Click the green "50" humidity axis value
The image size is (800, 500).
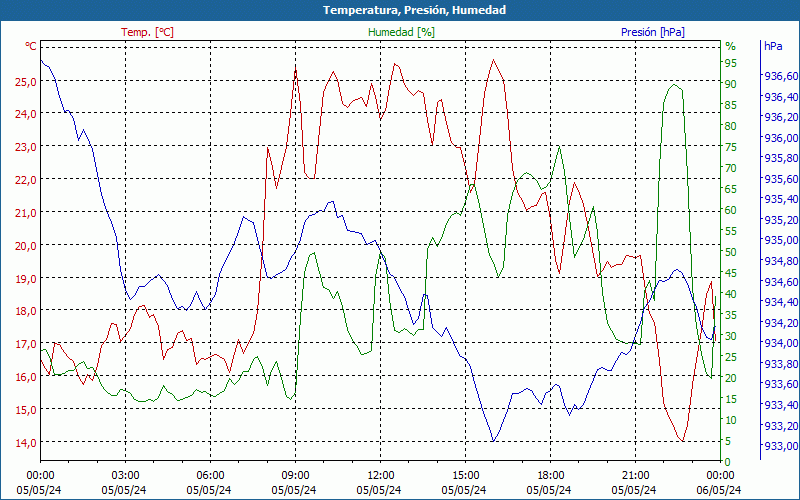(x=731, y=252)
